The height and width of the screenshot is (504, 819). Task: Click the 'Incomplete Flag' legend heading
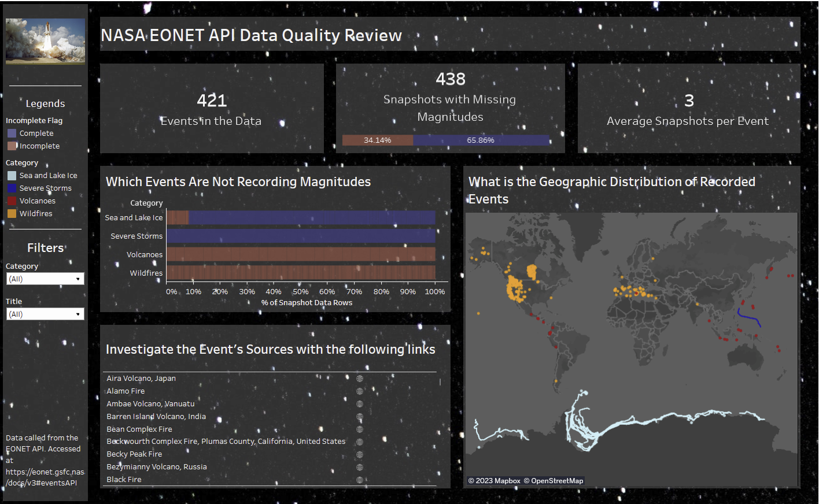tap(34, 121)
